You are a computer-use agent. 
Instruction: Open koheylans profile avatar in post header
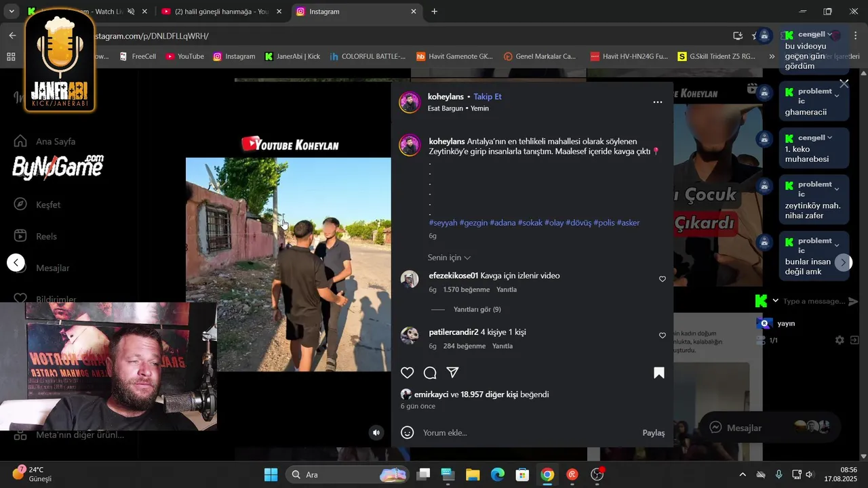point(410,102)
